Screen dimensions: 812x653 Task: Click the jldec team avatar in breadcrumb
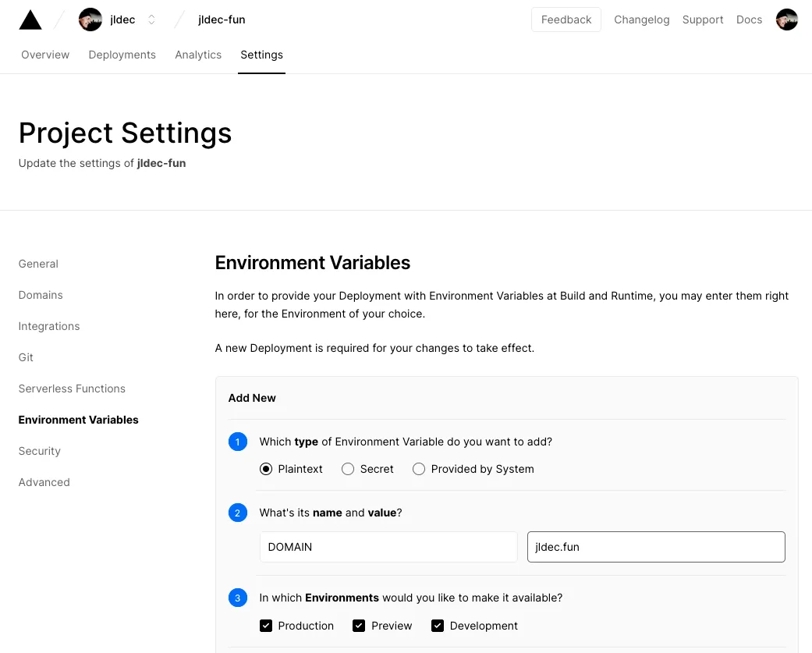pos(90,19)
